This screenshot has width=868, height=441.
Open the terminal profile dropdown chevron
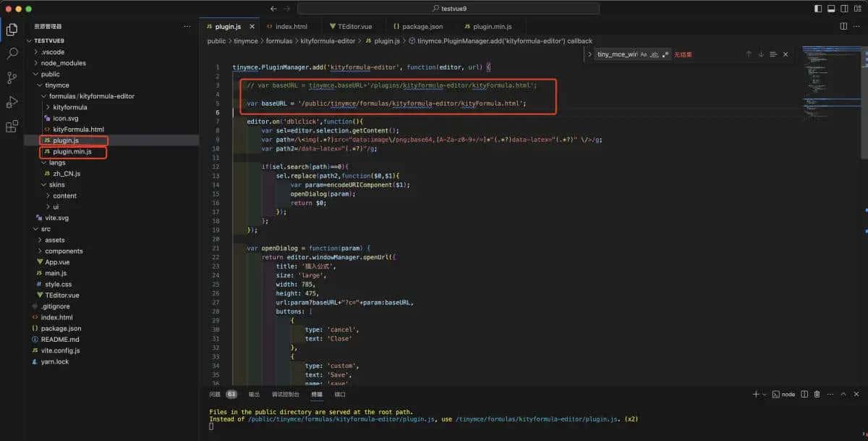coord(765,394)
